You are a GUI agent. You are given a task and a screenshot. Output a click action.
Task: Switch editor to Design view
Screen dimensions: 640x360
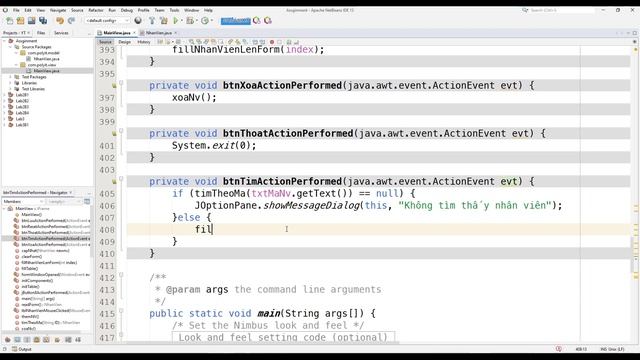(x=124, y=42)
